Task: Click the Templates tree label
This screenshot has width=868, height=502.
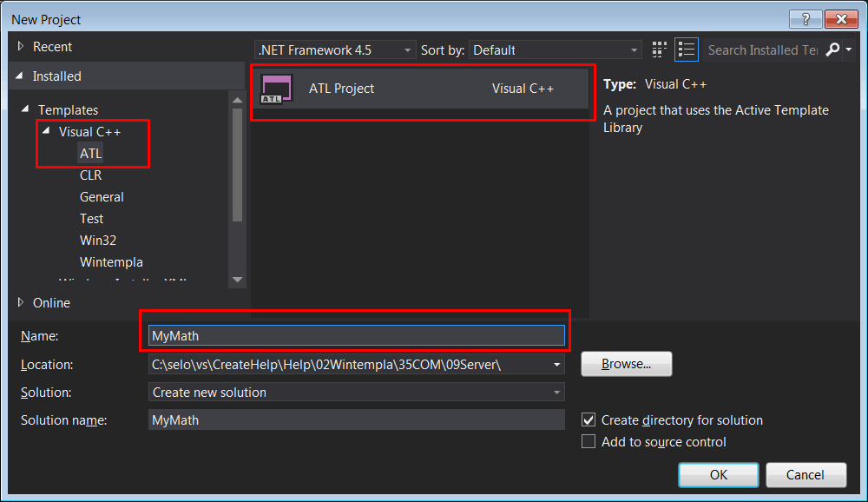Action: [68, 109]
